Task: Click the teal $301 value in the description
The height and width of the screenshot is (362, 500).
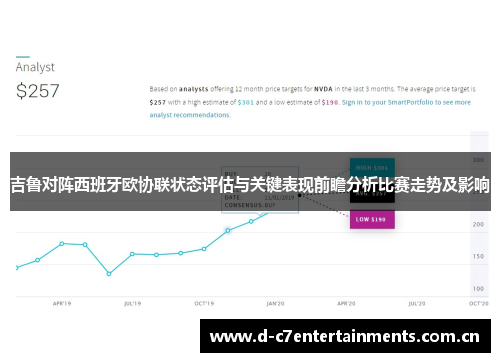Action: point(246,102)
